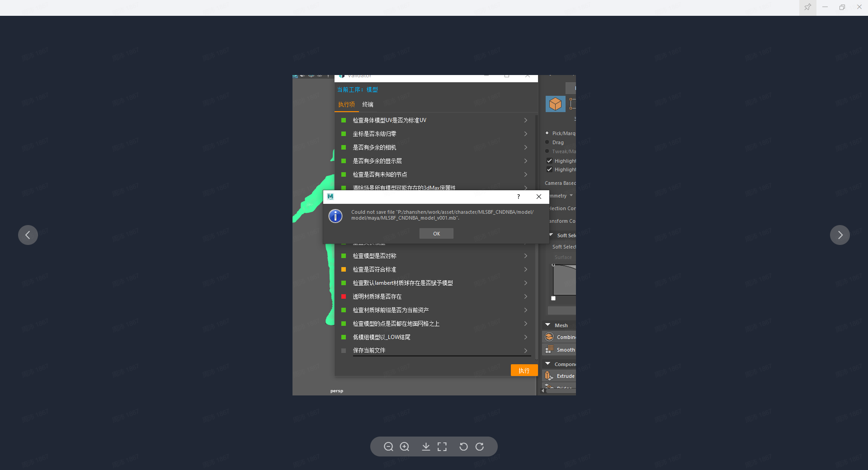Switch to the 终端 tab

pos(368,104)
